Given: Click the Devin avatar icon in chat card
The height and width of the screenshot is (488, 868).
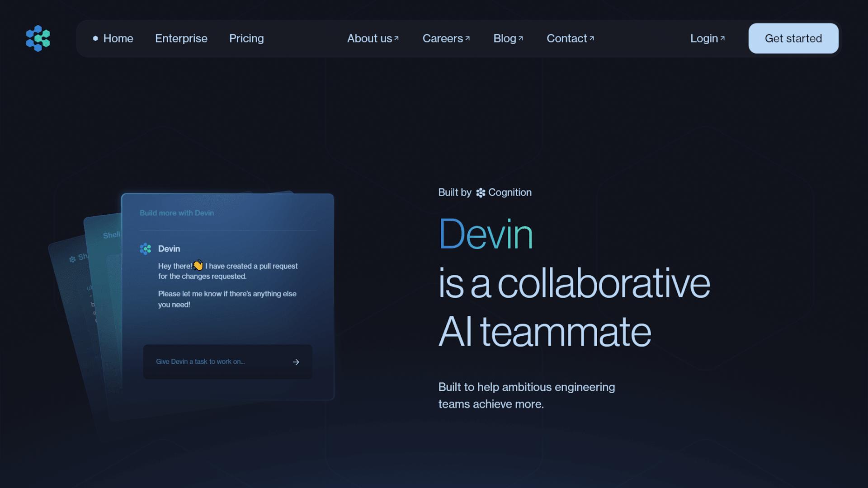Looking at the screenshot, I should tap(146, 249).
